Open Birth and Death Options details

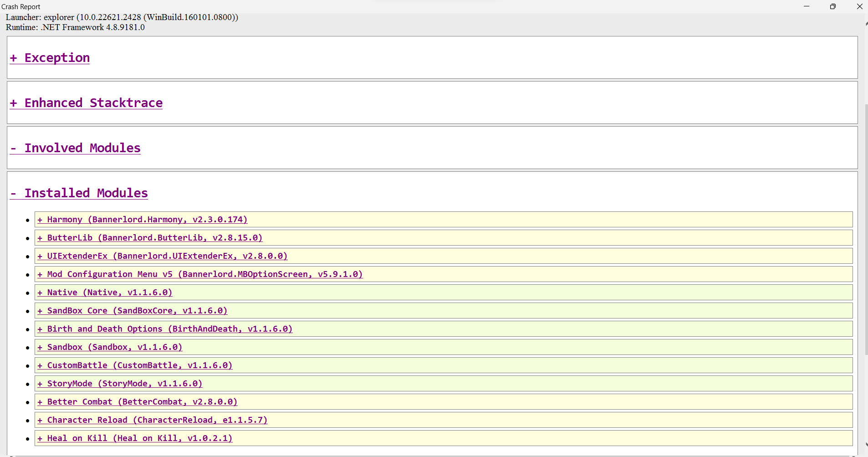pos(165,329)
